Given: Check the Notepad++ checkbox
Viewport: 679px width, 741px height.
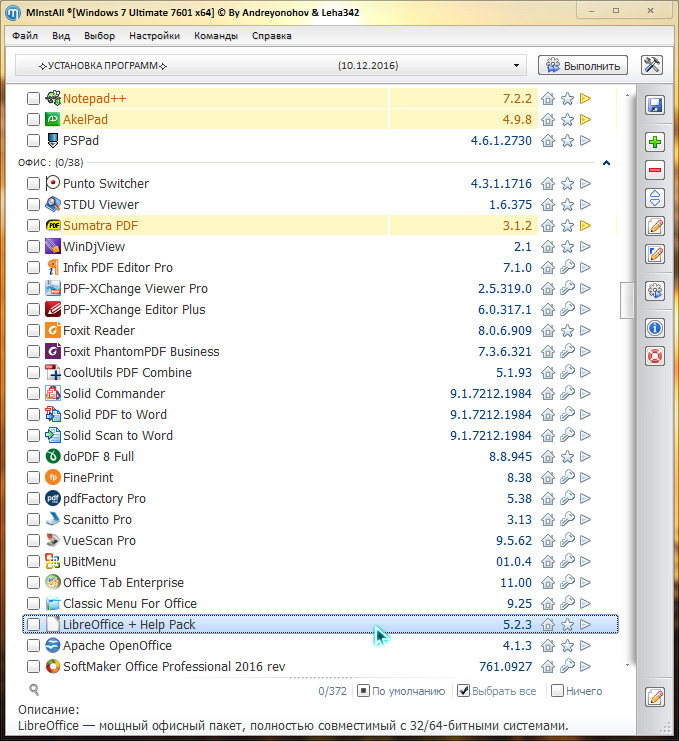Looking at the screenshot, I should coord(33,99).
